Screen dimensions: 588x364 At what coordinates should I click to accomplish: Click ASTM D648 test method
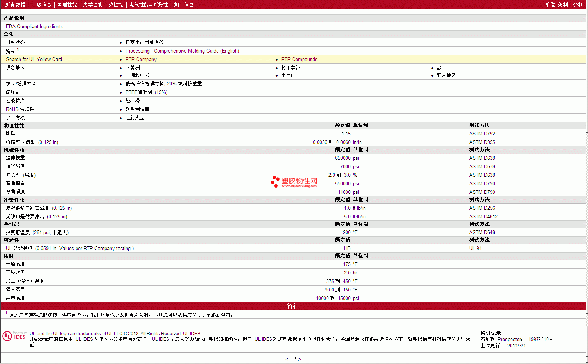482,233
